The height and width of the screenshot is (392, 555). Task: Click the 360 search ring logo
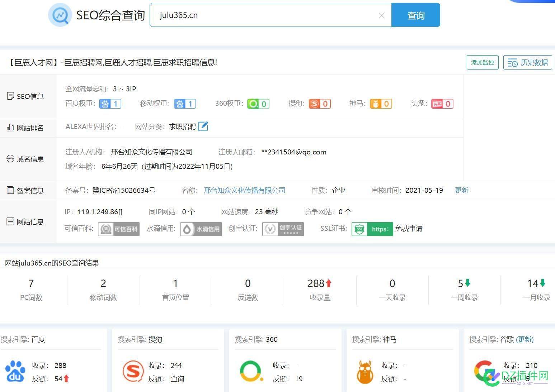[x=251, y=371]
